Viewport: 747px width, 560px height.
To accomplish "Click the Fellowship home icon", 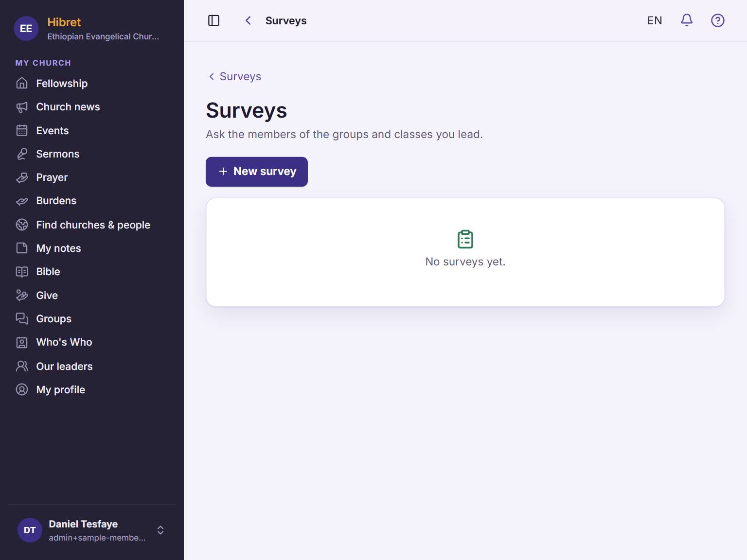I will 22,83.
